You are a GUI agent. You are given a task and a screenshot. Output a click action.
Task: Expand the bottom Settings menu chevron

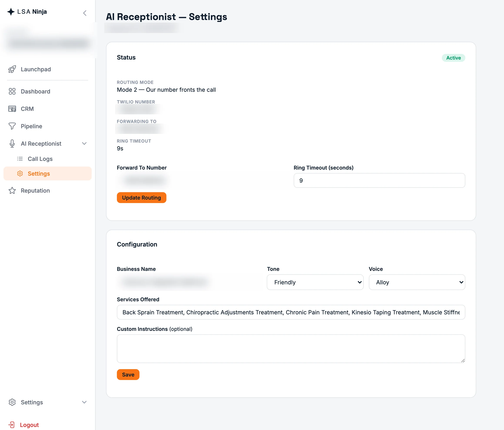pyautogui.click(x=84, y=402)
